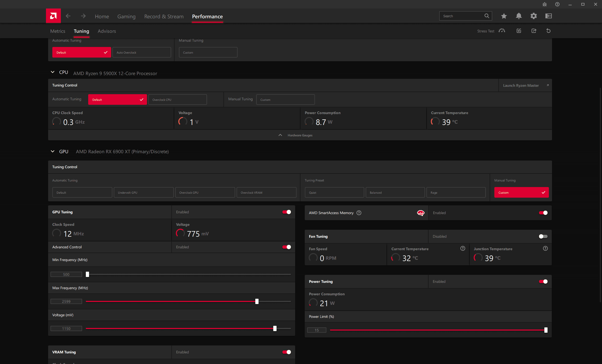This screenshot has height=364, width=602.
Task: Go back with the left arrow
Action: click(68, 16)
